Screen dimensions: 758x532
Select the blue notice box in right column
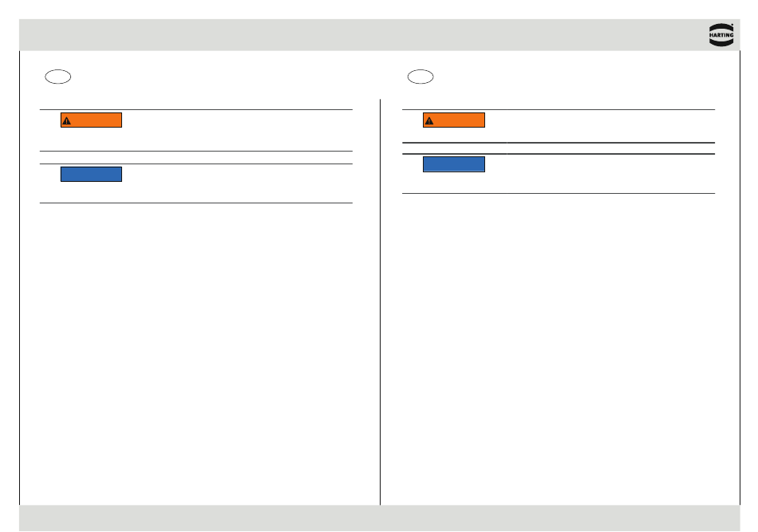pos(454,164)
